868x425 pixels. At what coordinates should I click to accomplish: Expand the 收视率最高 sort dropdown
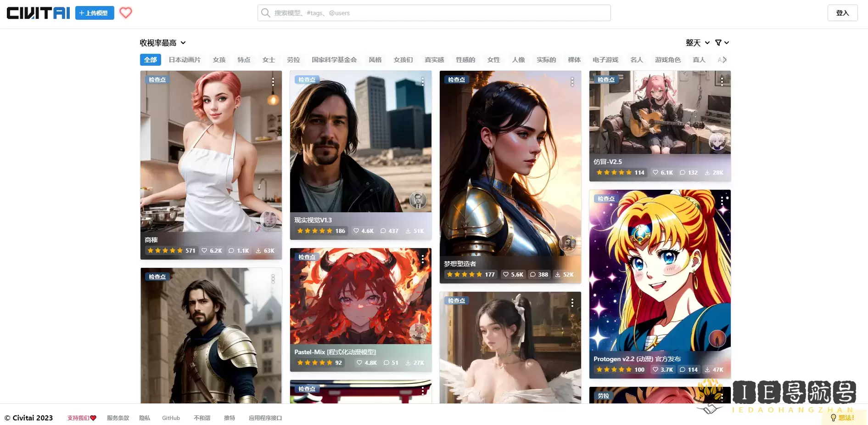(x=162, y=43)
